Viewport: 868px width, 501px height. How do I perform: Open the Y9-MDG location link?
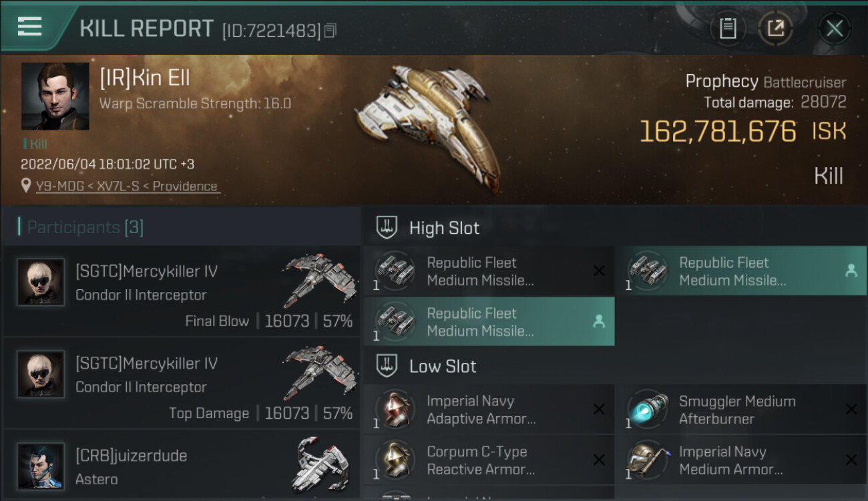point(126,186)
